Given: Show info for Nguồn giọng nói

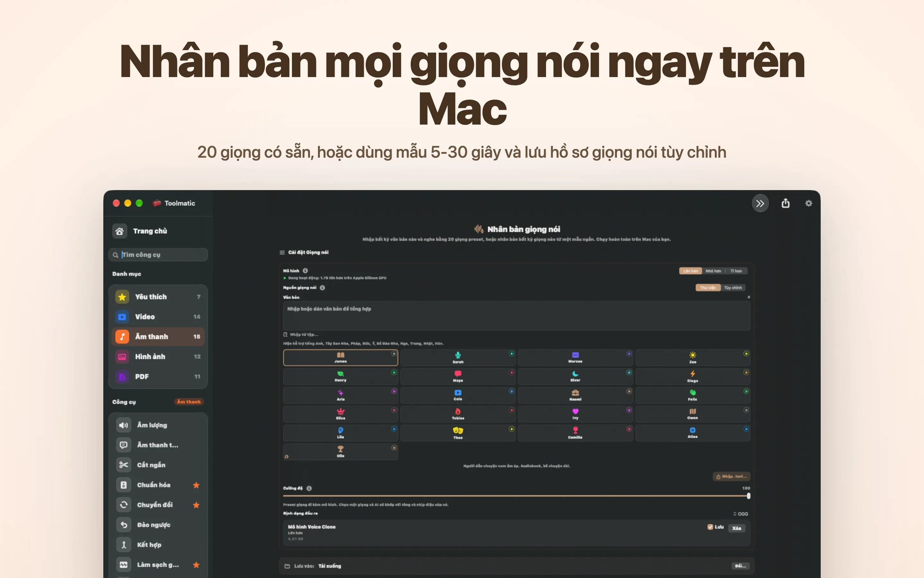Looking at the screenshot, I should [322, 287].
